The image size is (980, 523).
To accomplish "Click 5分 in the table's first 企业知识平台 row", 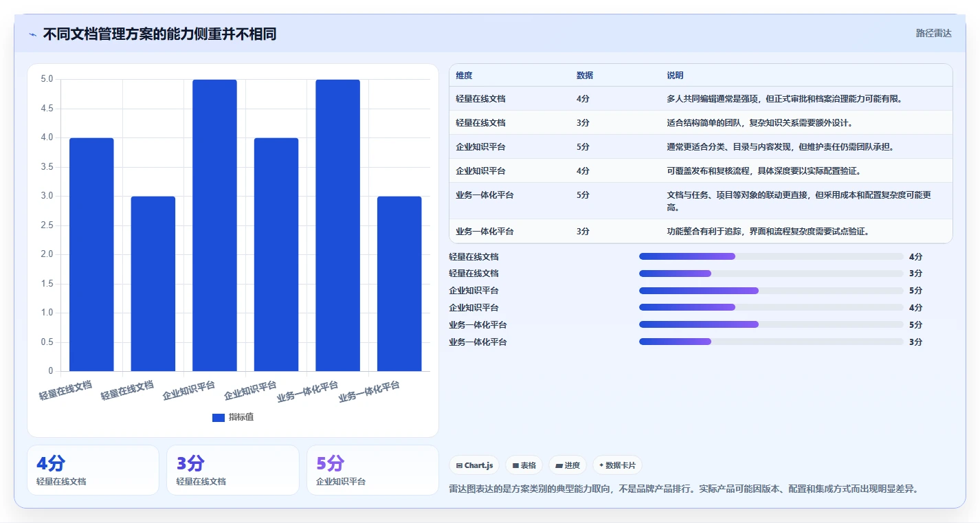I will click(583, 147).
